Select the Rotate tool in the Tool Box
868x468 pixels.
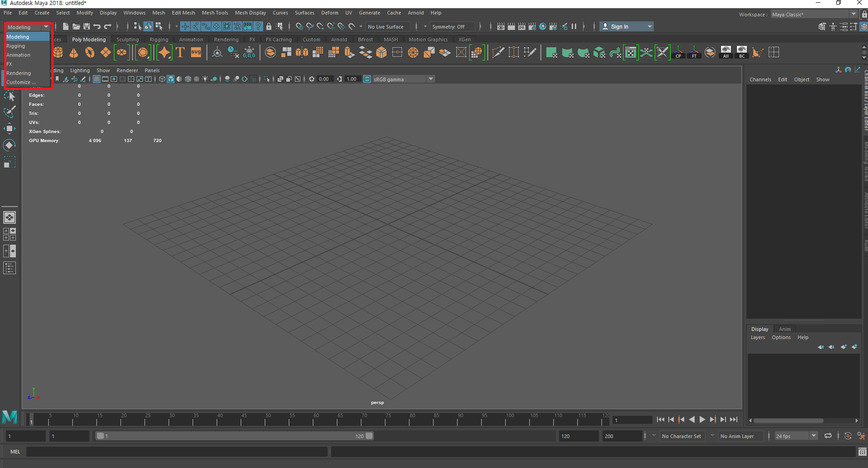(9, 145)
